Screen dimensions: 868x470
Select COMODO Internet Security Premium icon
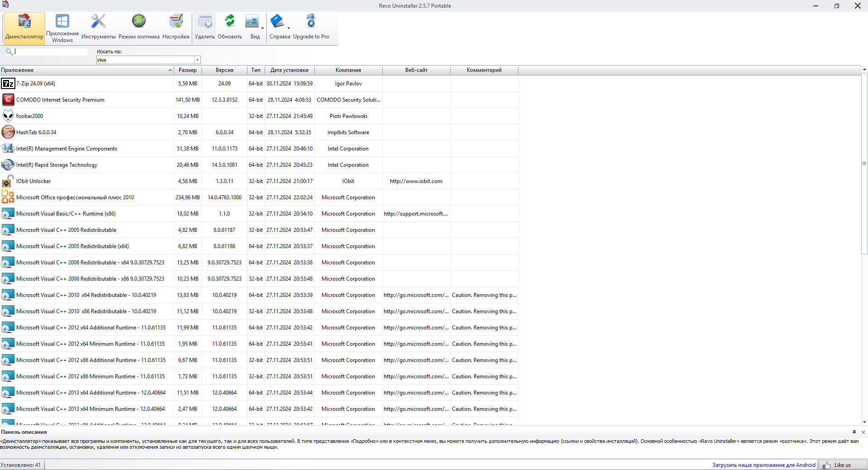[x=8, y=100]
